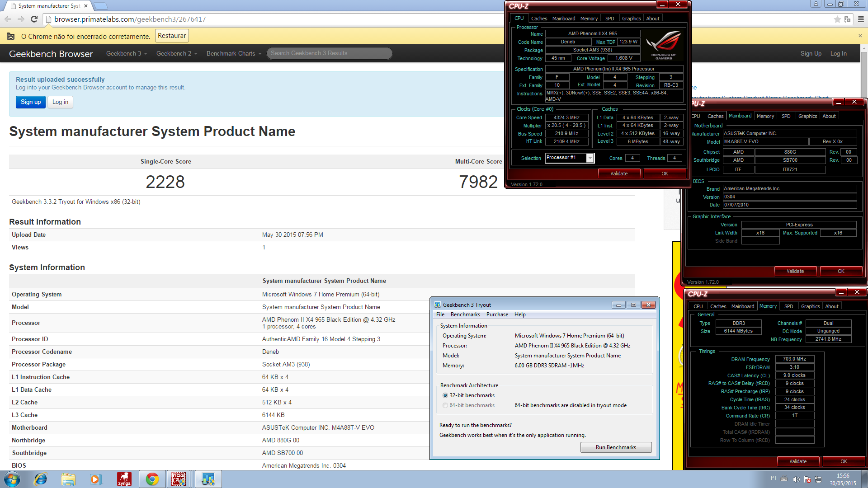Screen dimensions: 868x488
Task: Click the Sign Up link in the navbar
Action: [x=811, y=53]
